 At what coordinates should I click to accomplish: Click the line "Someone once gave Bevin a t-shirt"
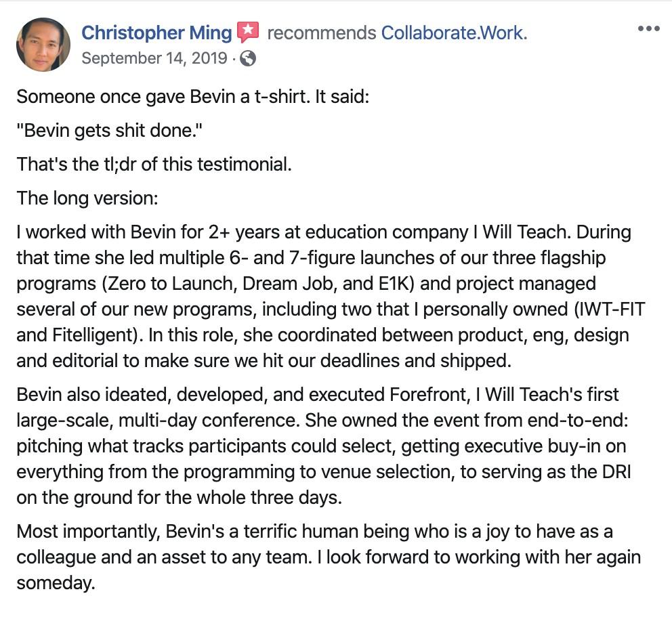coord(192,96)
